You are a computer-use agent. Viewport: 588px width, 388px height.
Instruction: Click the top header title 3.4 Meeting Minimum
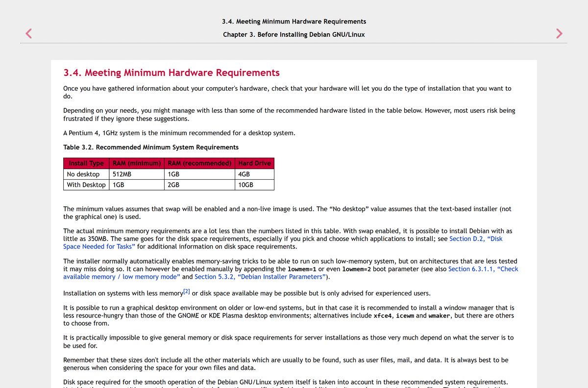294,22
